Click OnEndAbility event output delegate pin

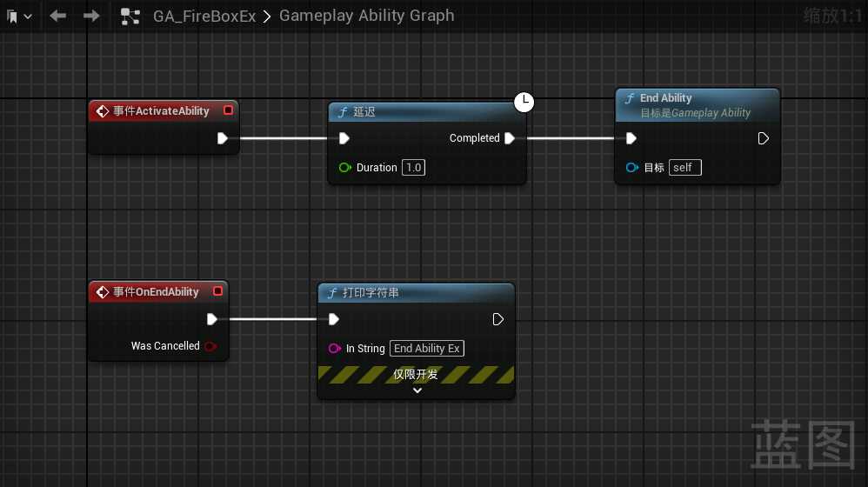pyautogui.click(x=218, y=291)
